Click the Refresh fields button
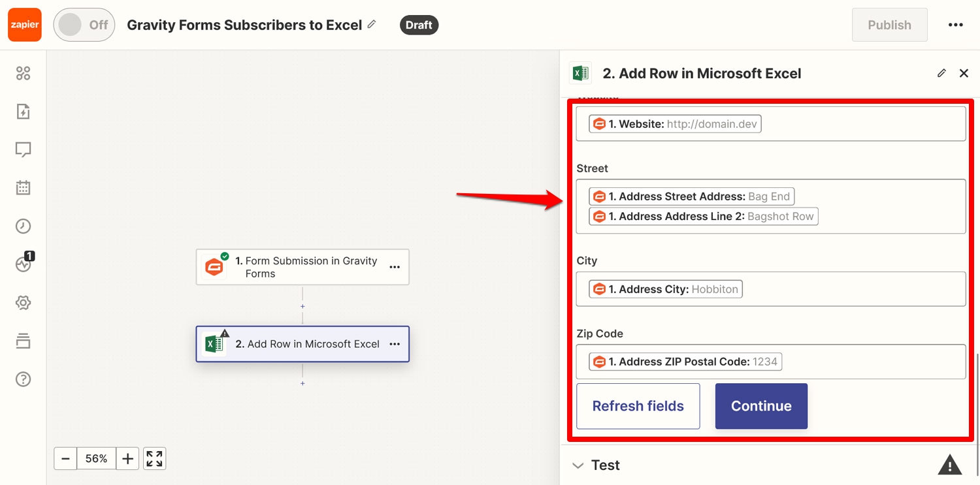 point(638,406)
